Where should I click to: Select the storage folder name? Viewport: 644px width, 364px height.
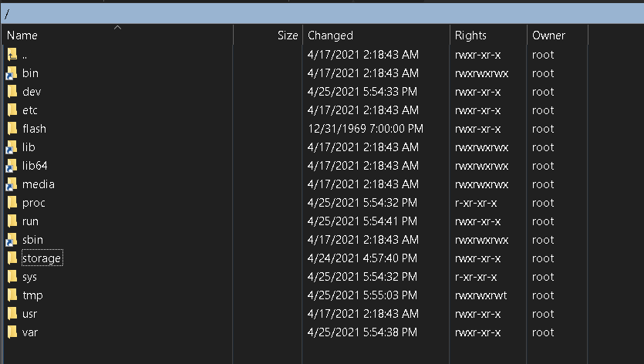(42, 258)
